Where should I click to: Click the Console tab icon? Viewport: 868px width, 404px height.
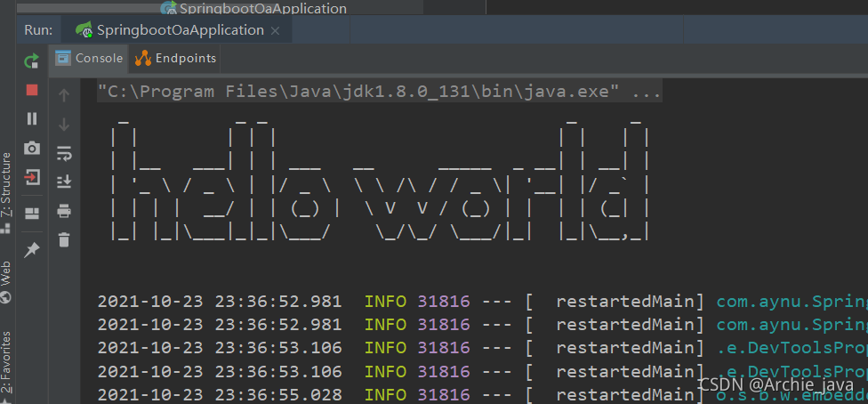[63, 58]
